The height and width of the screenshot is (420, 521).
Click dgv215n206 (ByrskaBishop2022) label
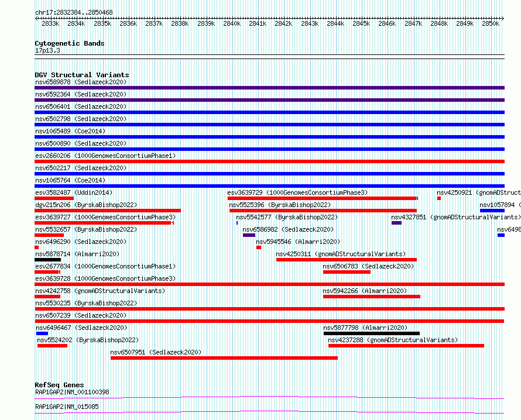click(86, 205)
